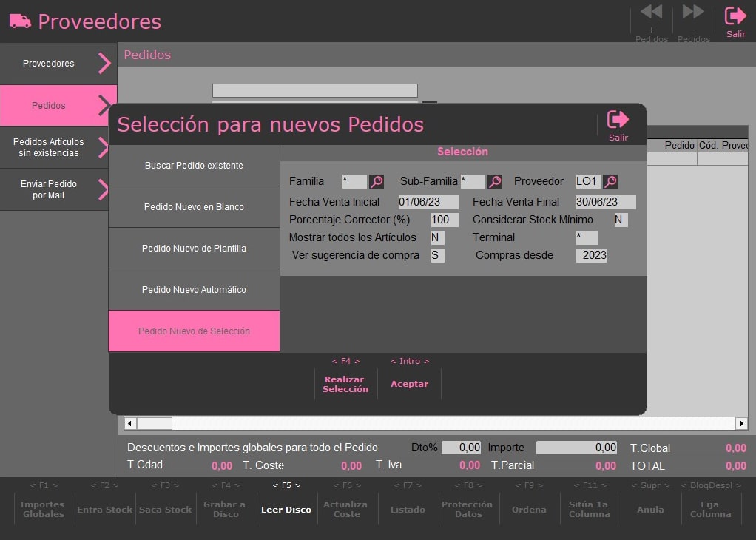This screenshot has height=540, width=756.
Task: Toggle Mostrar todos los Articulos N field
Action: tap(437, 237)
